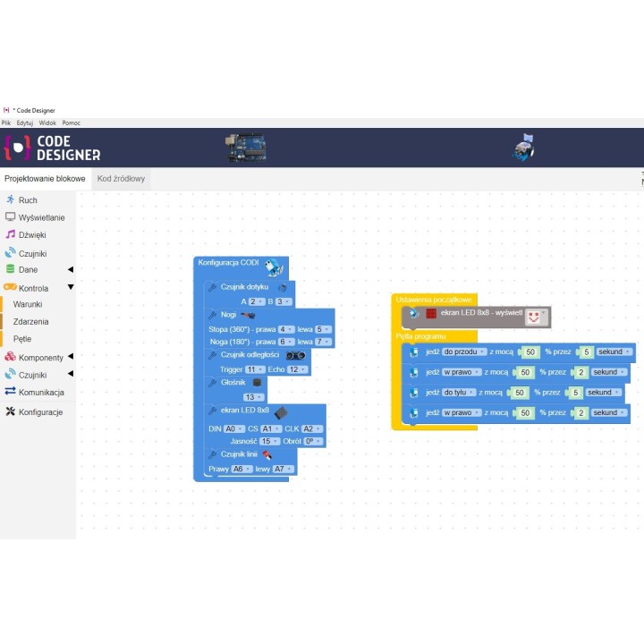
Task: Click the CODI robot icon in the header
Action: (x=525, y=148)
